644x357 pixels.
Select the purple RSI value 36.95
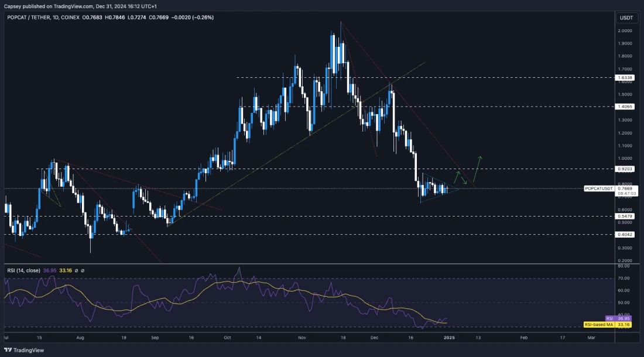(49, 270)
